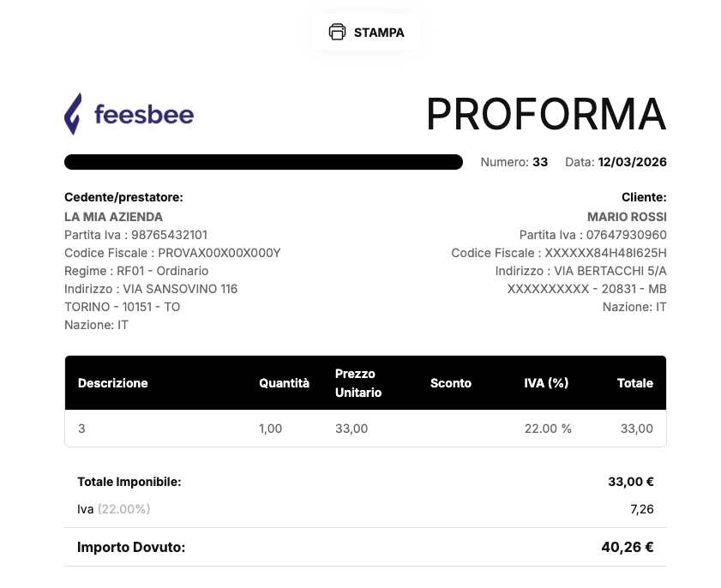Click the IVA (%) column header

pyautogui.click(x=546, y=383)
